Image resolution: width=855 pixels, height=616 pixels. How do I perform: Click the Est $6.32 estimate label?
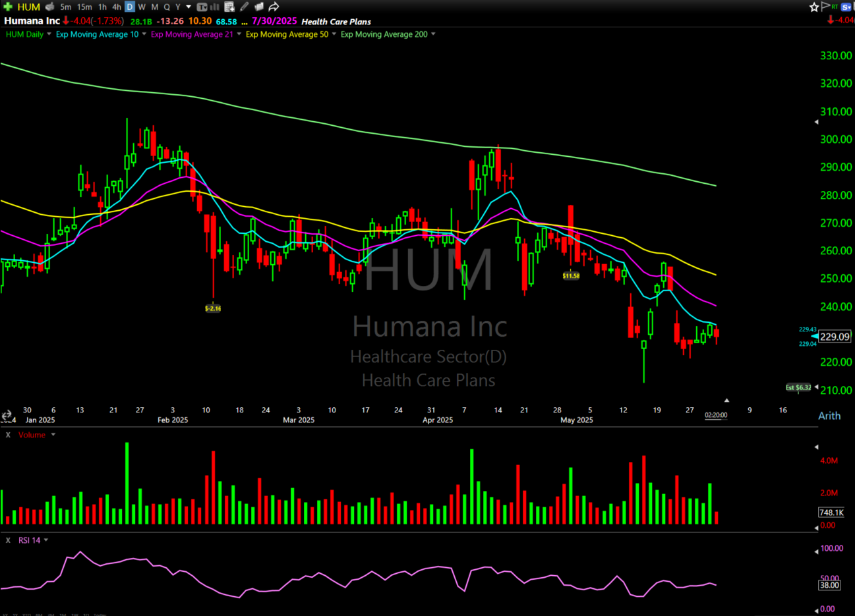click(798, 387)
